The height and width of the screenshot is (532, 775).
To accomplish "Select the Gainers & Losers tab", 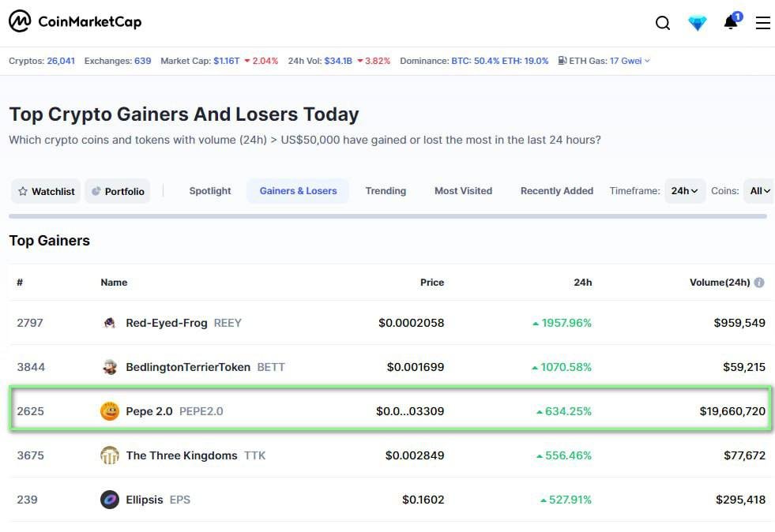I will coord(298,191).
